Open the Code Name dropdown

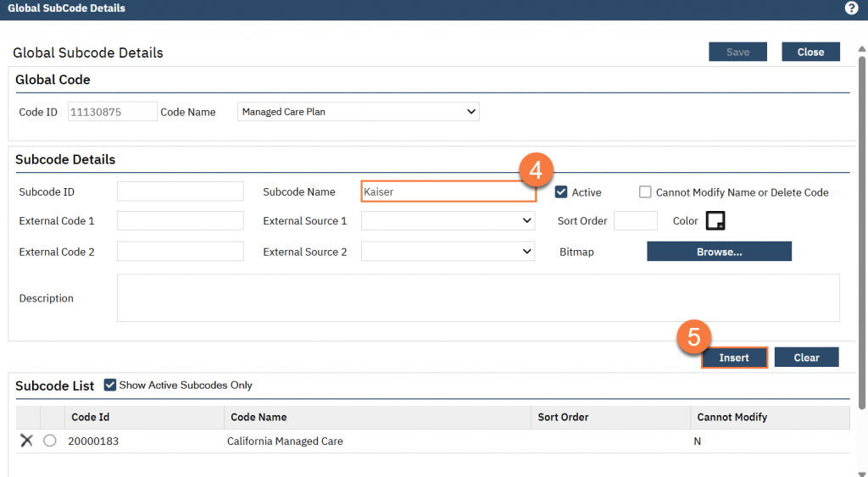[x=358, y=112]
